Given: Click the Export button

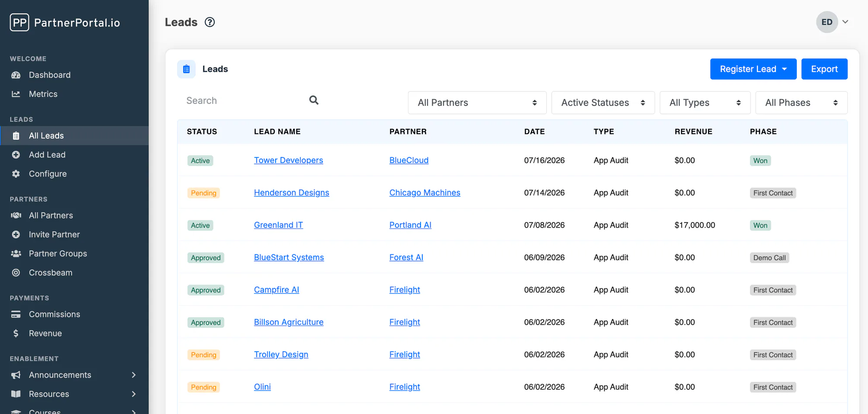Looking at the screenshot, I should tap(824, 69).
